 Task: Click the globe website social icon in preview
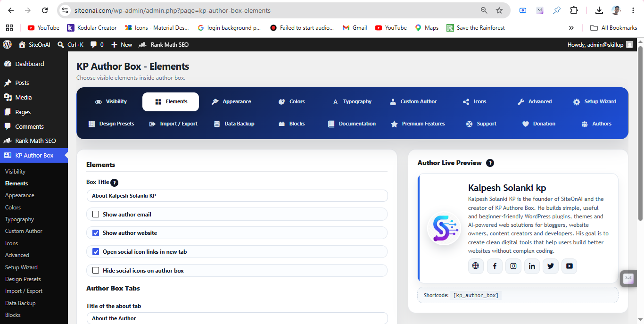tap(476, 266)
